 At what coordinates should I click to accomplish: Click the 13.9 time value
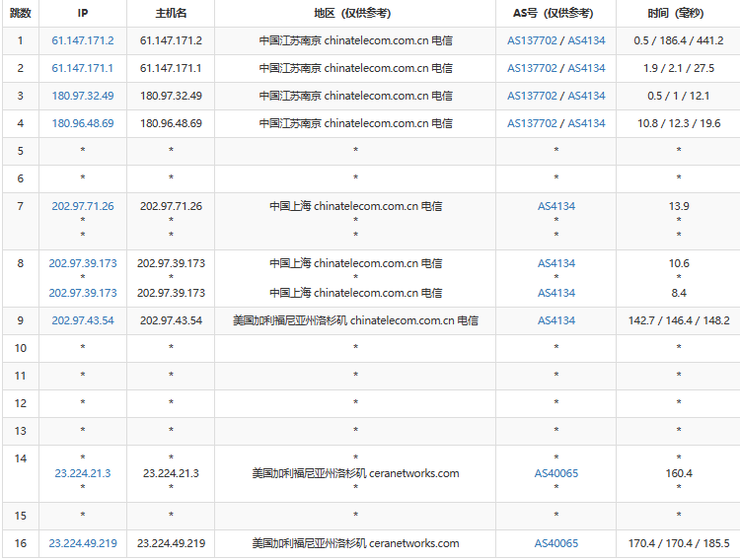coord(679,206)
